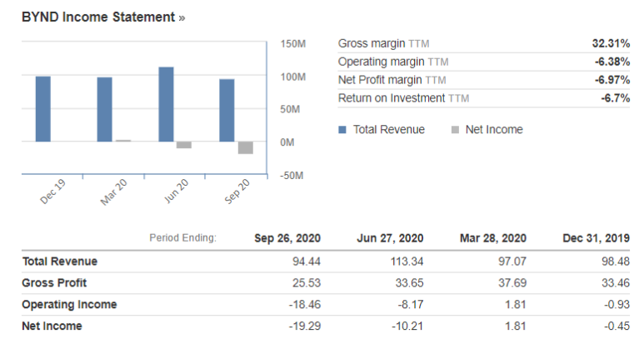Click the Total Revenue legend label
The image size is (644, 354).
coord(389,130)
